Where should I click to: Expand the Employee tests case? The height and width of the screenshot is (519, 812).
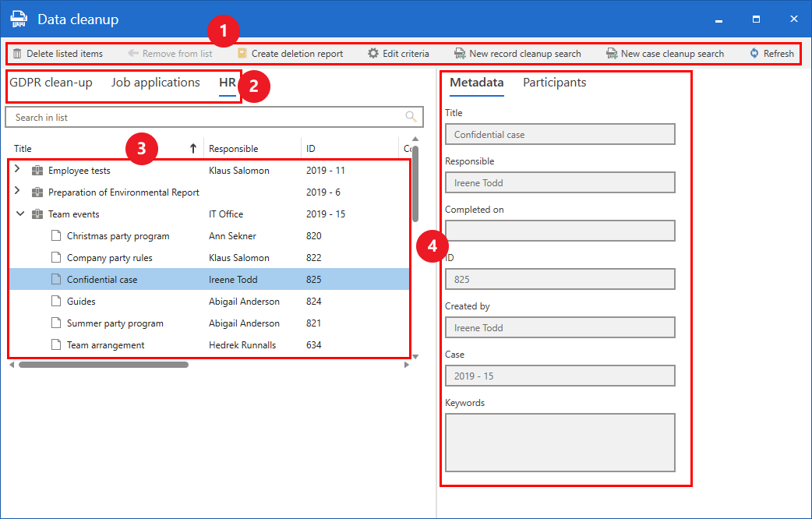[17, 170]
